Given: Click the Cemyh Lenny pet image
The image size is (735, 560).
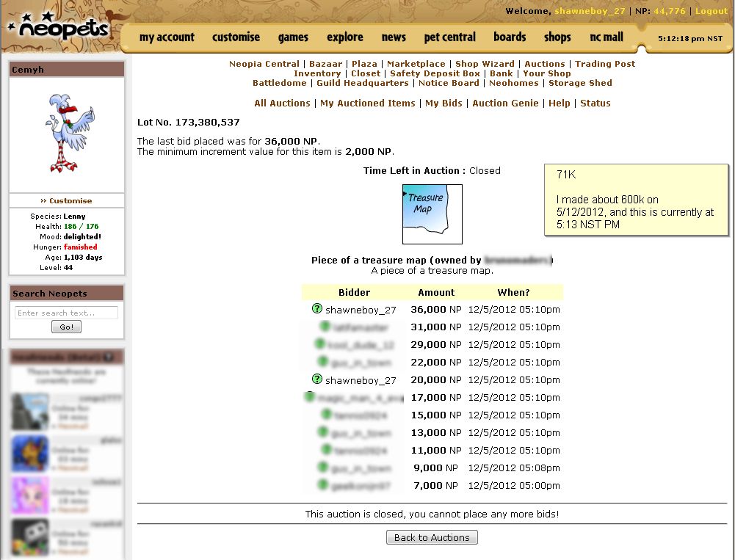Looking at the screenshot, I should pos(70,133).
